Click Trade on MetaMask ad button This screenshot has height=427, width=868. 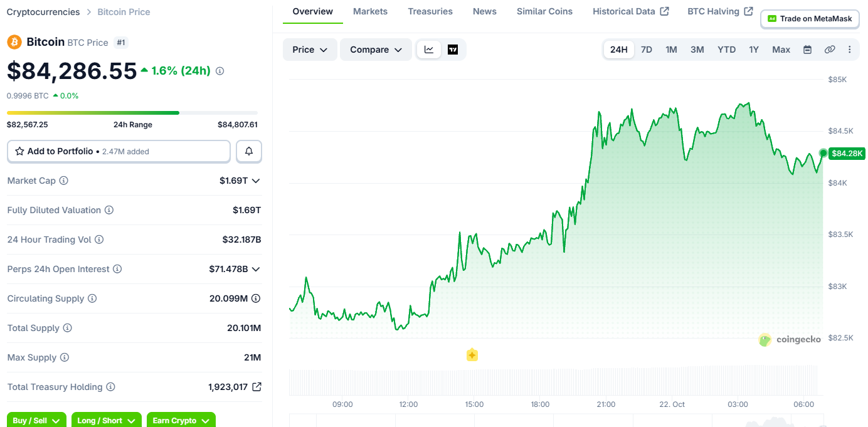[x=810, y=19]
